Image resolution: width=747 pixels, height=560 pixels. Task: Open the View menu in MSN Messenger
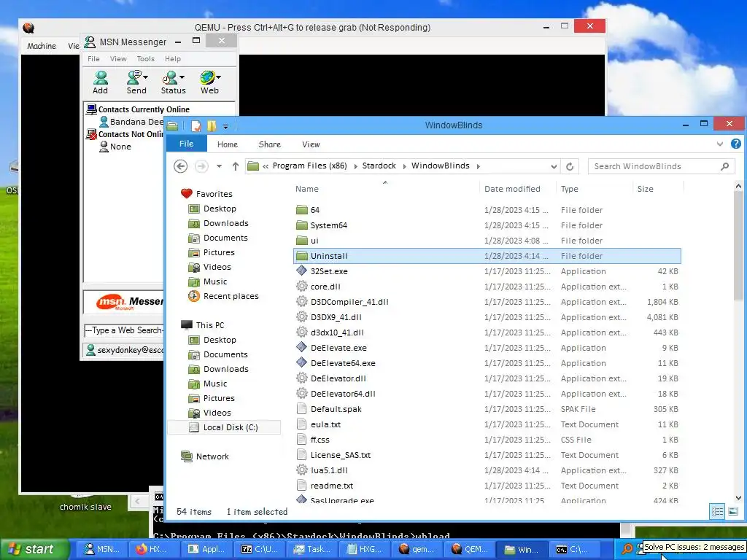point(118,59)
